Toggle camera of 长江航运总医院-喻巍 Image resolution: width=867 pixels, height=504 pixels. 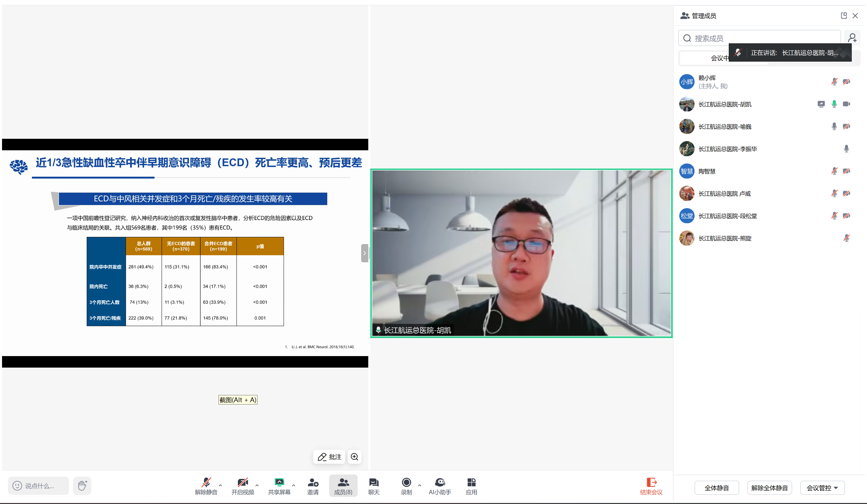pos(846,126)
